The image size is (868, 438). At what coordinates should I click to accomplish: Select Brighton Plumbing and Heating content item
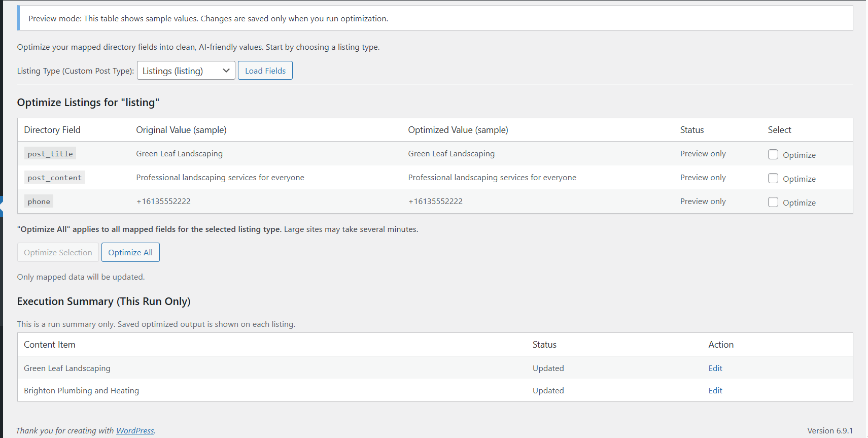[81, 390]
